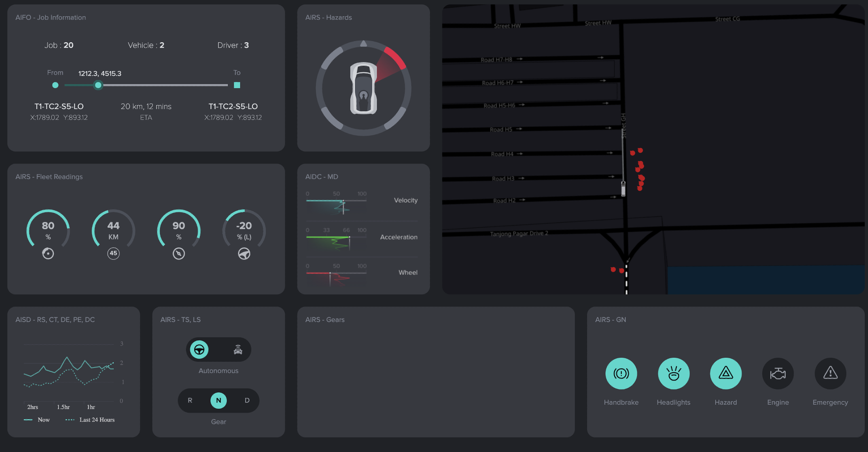Click the compass icon below 90% gauge
The width and height of the screenshot is (868, 452).
tap(179, 254)
